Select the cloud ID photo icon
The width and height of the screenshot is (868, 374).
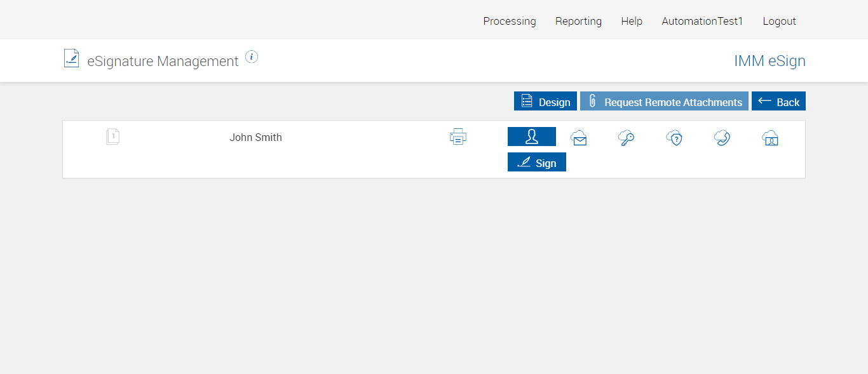click(770, 138)
